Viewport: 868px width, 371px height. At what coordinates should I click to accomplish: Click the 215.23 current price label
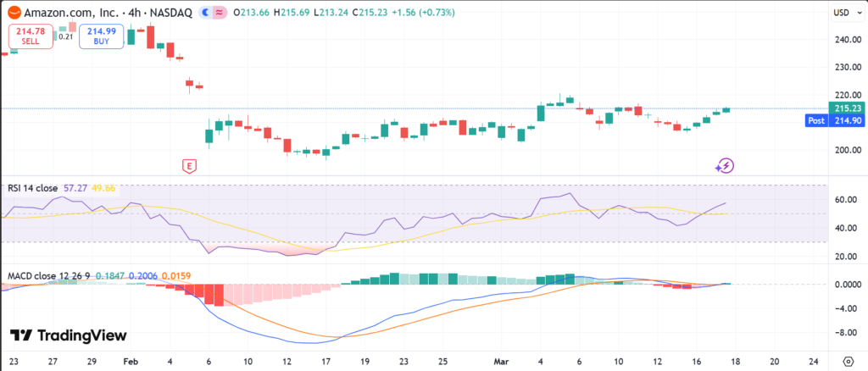(x=847, y=108)
